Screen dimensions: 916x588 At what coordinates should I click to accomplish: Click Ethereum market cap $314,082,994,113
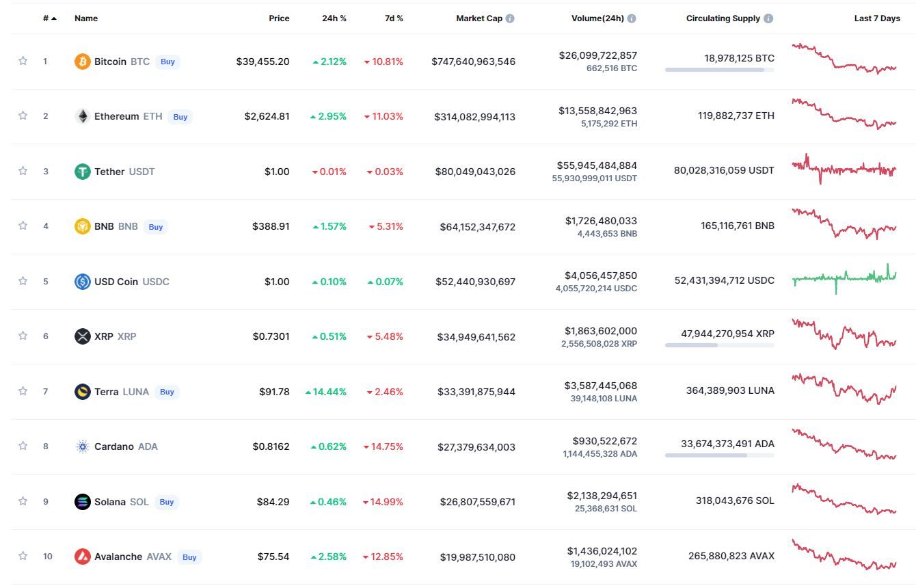475,117
